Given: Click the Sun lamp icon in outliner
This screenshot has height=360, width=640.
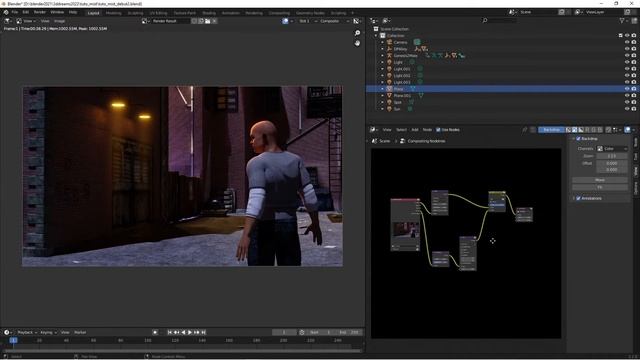Looking at the screenshot, I should coord(389,109).
